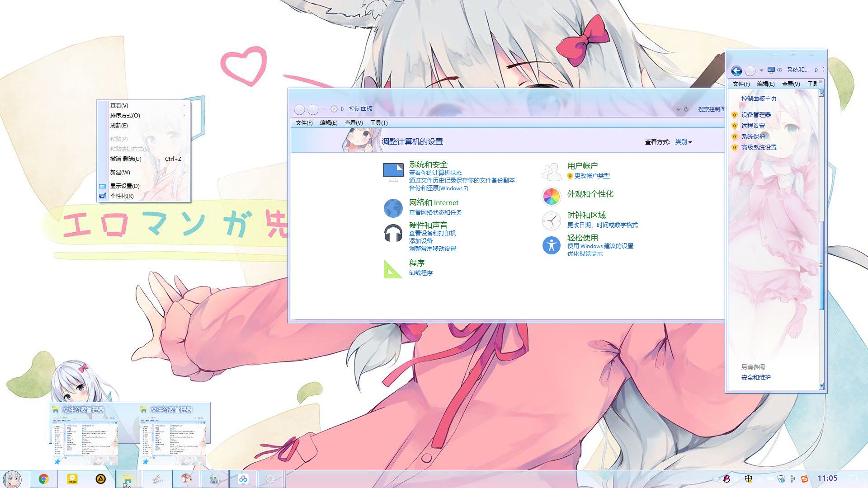Click the 11:05 taskbar clock
The width and height of the screenshot is (868, 488).
click(827, 478)
